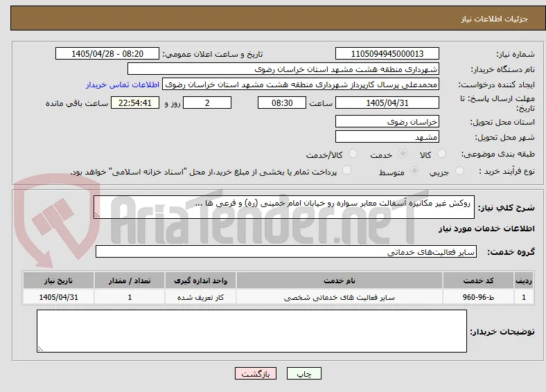Click the remaining time field 22:54:41
This screenshot has height=392, width=546.
135,103
